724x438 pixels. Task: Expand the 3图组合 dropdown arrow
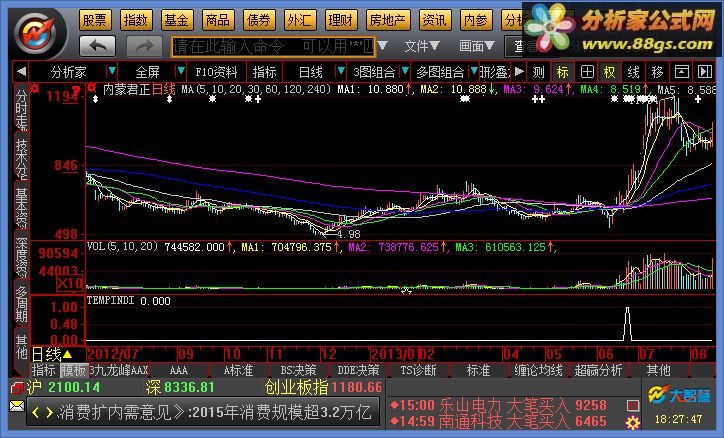(405, 71)
